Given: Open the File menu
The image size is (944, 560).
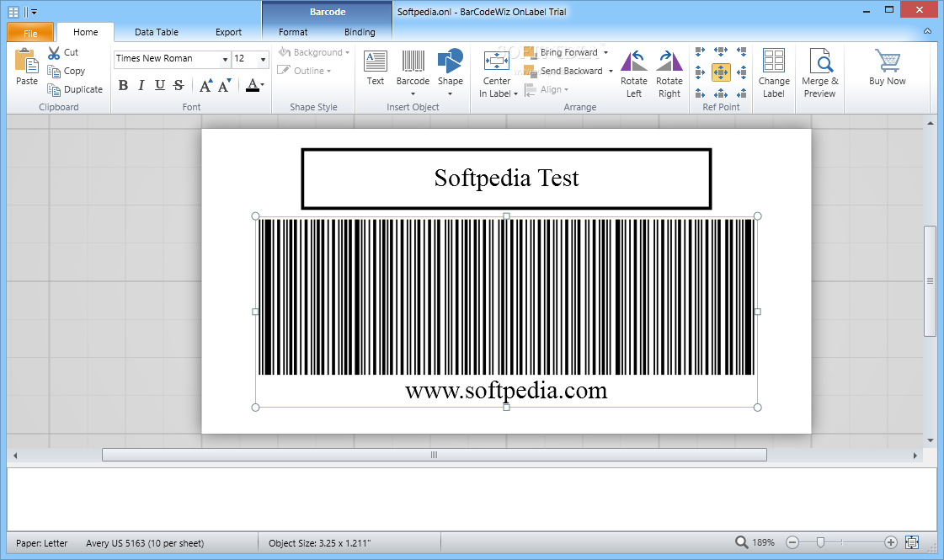Looking at the screenshot, I should (x=30, y=33).
